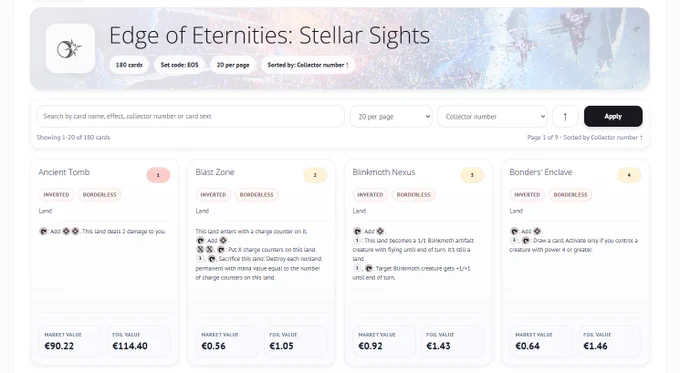
Task: Open the Blinkmoth Nexus card title
Action: point(384,172)
